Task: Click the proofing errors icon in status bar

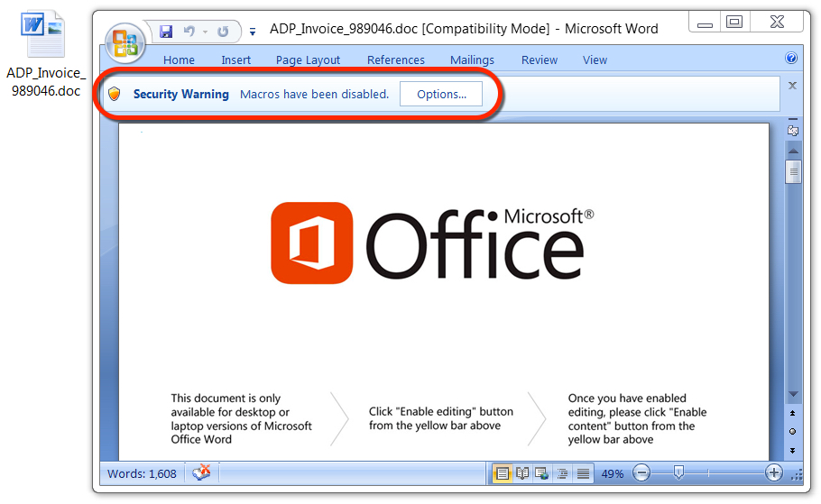Action: pyautogui.click(x=201, y=473)
